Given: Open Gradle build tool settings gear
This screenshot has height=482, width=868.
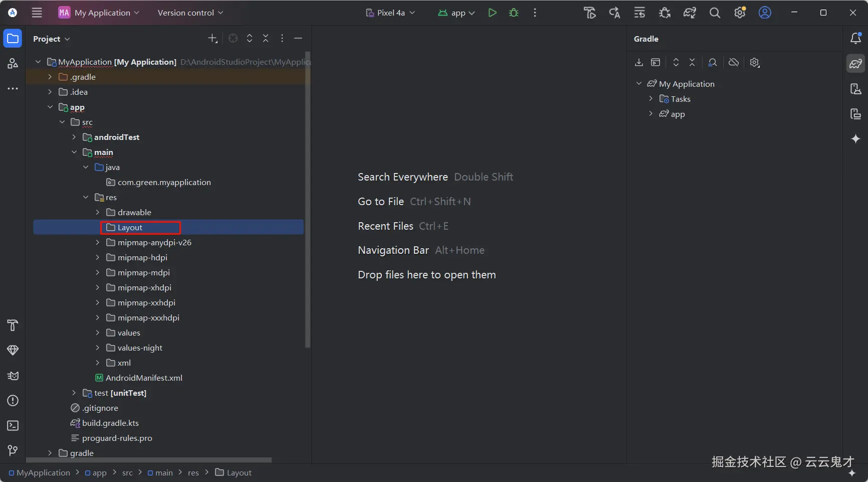Looking at the screenshot, I should (x=755, y=63).
